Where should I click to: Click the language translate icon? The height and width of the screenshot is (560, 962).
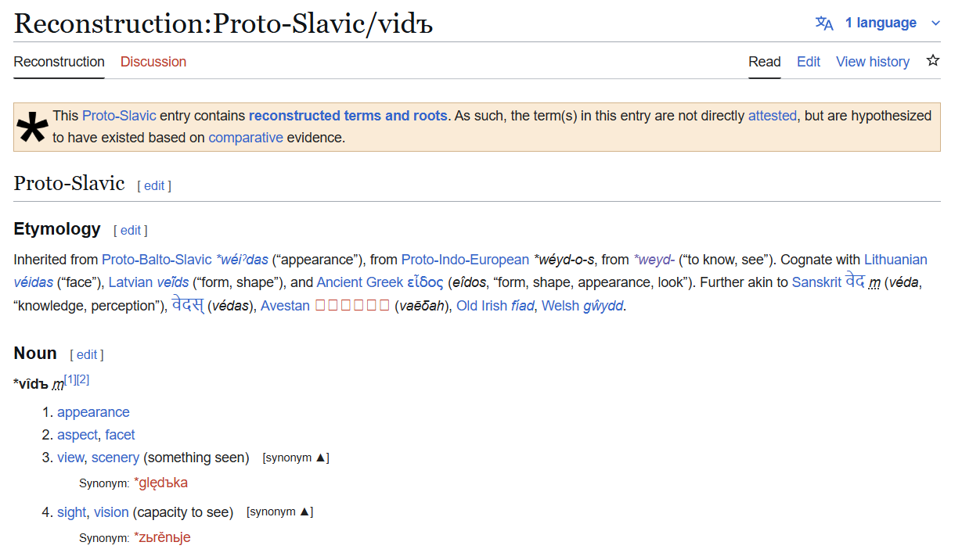(824, 23)
